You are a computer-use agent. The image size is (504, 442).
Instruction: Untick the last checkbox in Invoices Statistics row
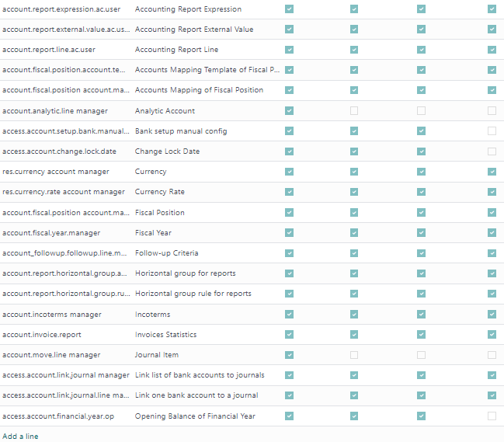[492, 334]
